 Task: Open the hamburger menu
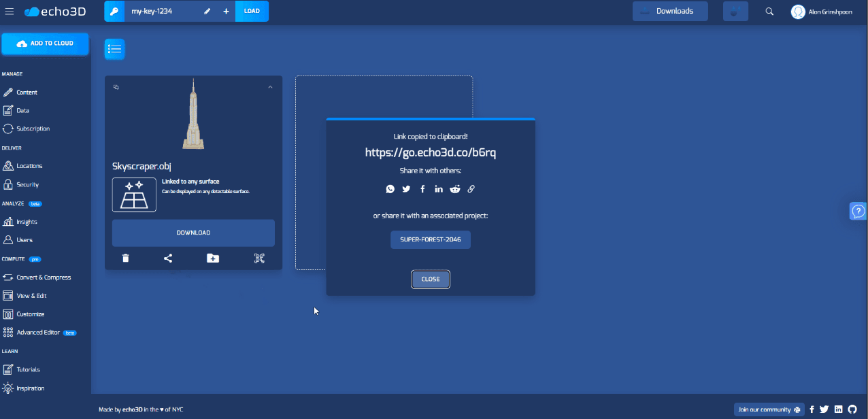(10, 12)
